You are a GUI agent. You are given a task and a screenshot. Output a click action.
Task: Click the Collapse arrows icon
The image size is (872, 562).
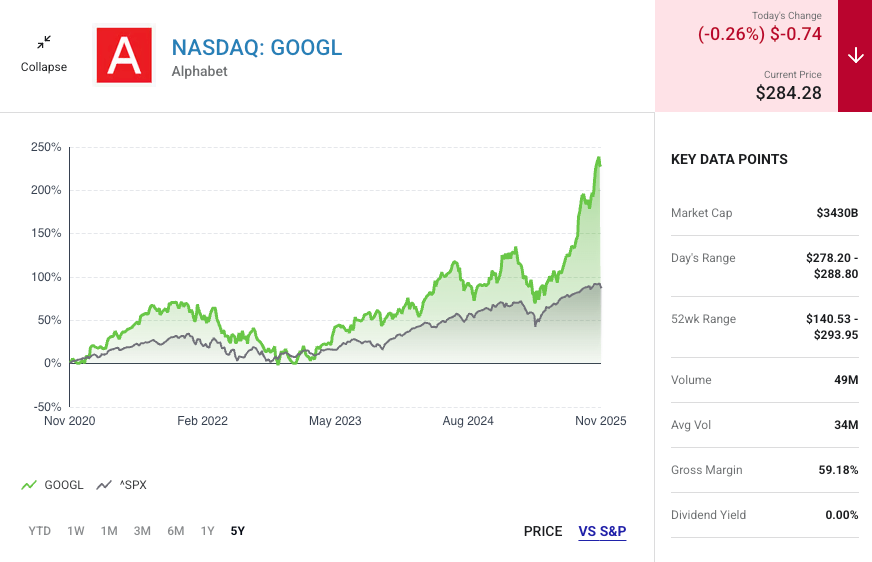[44, 43]
